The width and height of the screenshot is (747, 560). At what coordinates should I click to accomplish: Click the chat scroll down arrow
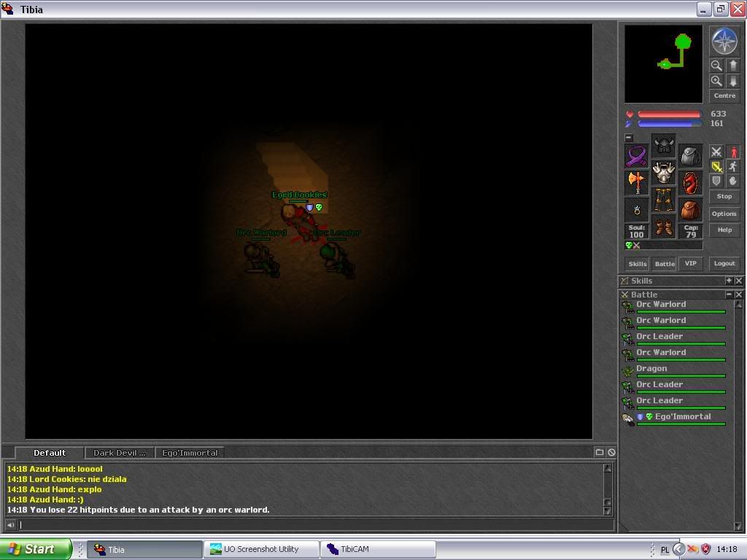(608, 511)
